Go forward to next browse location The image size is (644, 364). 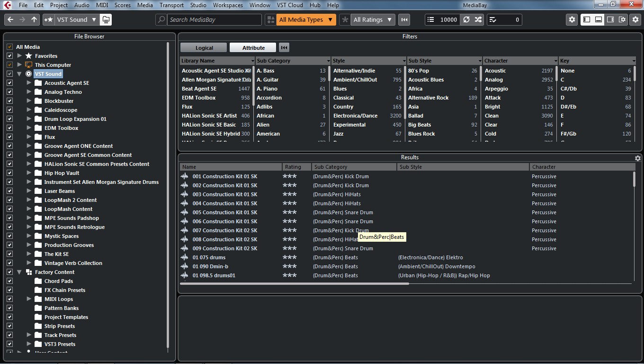[22, 19]
